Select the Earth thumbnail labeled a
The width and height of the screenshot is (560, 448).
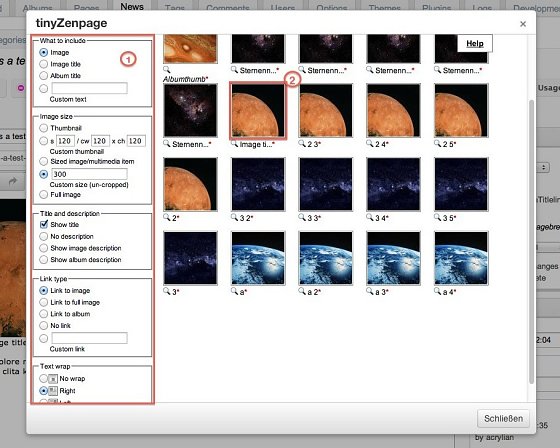(258, 258)
